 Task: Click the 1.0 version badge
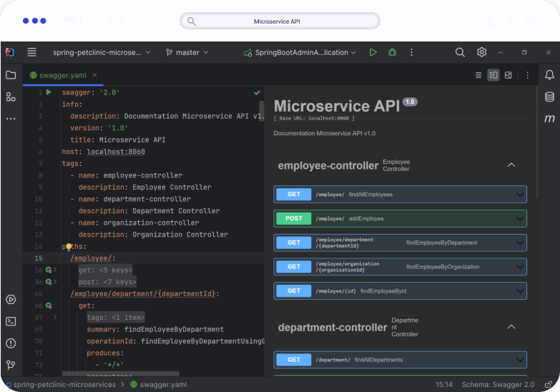(410, 102)
